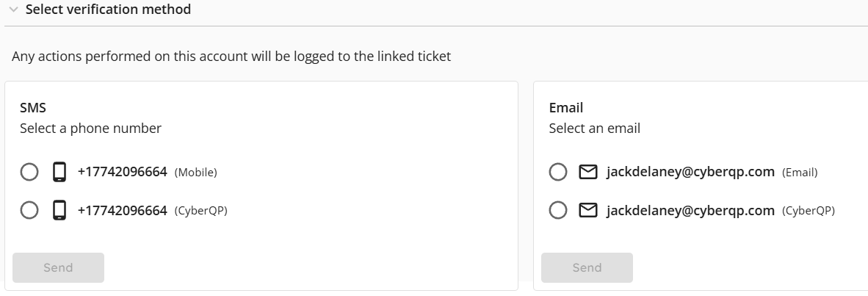868x296 pixels.
Task: Click the envelope icon on the (CyberQP) email row
Action: (588, 210)
